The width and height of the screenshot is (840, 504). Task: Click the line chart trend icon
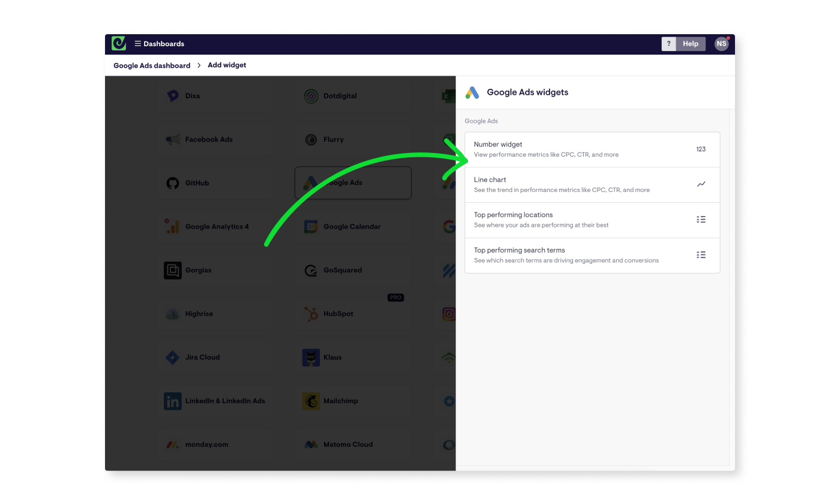point(701,184)
